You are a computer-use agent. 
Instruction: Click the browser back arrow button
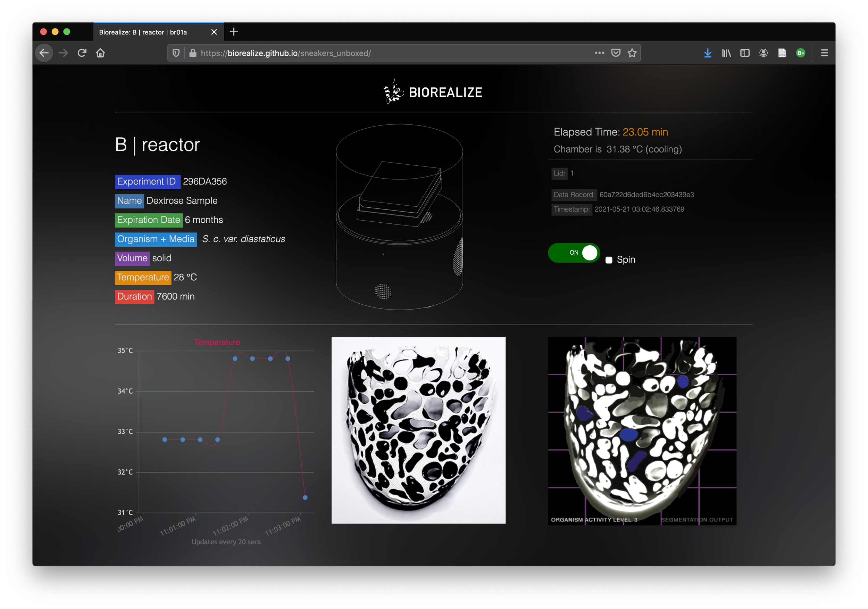tap(44, 53)
